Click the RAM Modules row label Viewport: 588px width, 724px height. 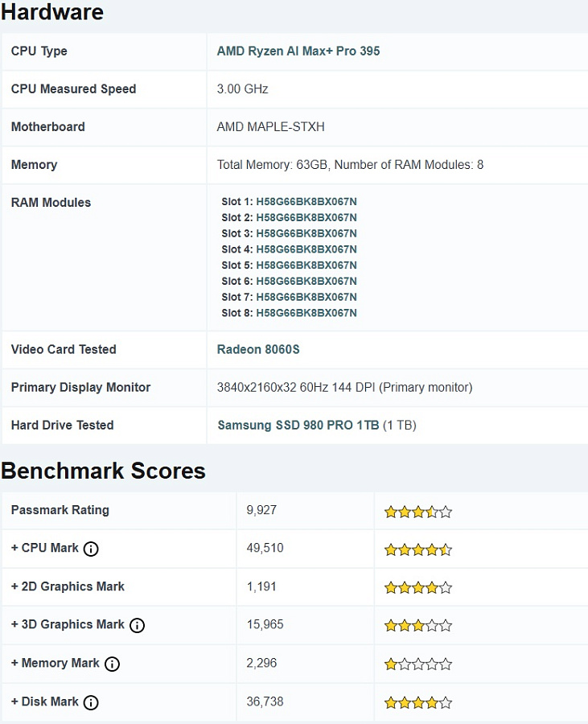[51, 202]
